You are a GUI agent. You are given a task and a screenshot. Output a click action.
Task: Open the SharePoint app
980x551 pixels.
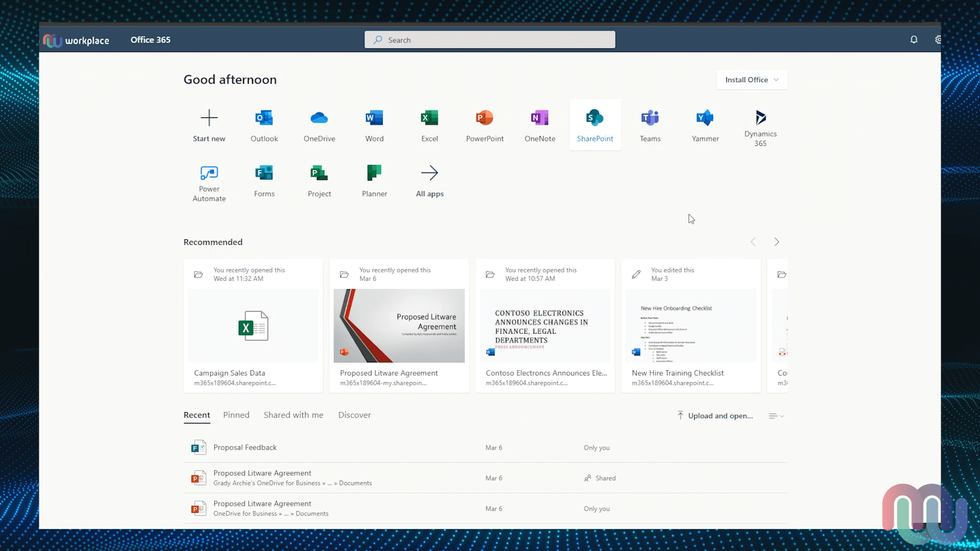point(595,125)
